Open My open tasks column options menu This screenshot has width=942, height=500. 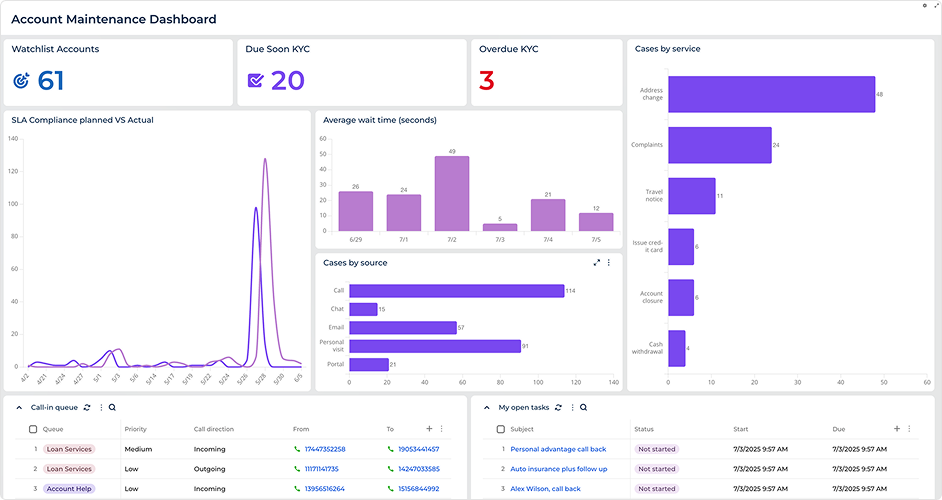(x=908, y=429)
